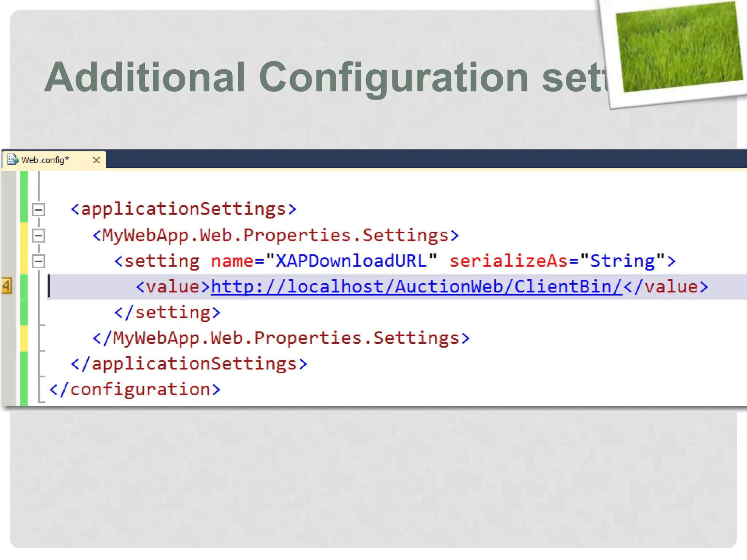
Task: Click the opening <MyWebApp.Web.Properties.Settings> tag
Action: pyautogui.click(x=276, y=236)
